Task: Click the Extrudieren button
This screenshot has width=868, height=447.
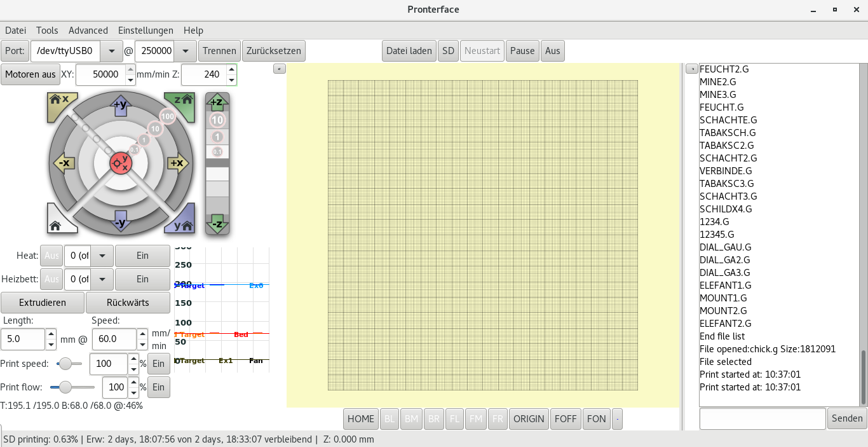Action: (43, 303)
